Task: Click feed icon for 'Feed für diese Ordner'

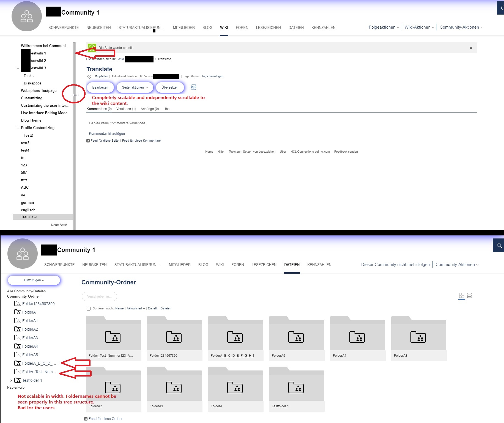Action: (86, 419)
